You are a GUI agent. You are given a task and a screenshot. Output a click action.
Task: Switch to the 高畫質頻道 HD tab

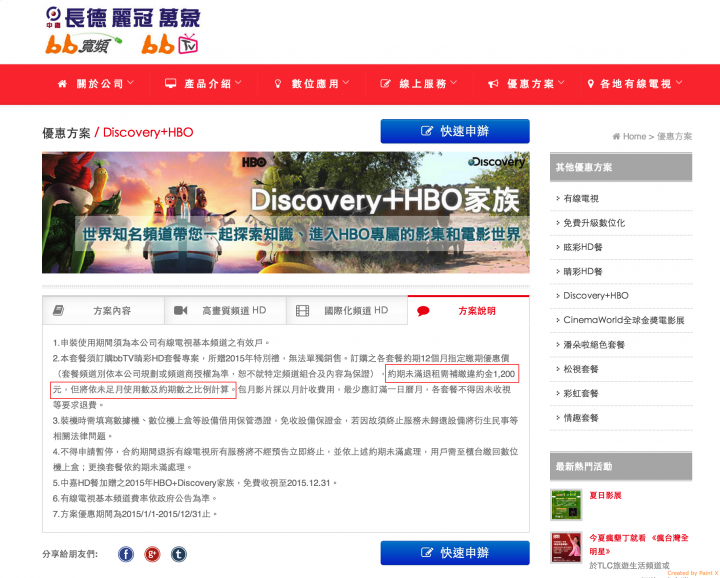click(x=225, y=311)
